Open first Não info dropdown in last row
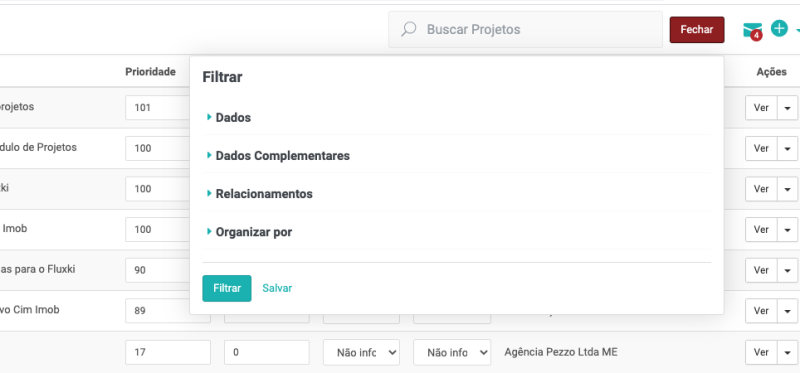The height and width of the screenshot is (373, 800). (x=361, y=353)
